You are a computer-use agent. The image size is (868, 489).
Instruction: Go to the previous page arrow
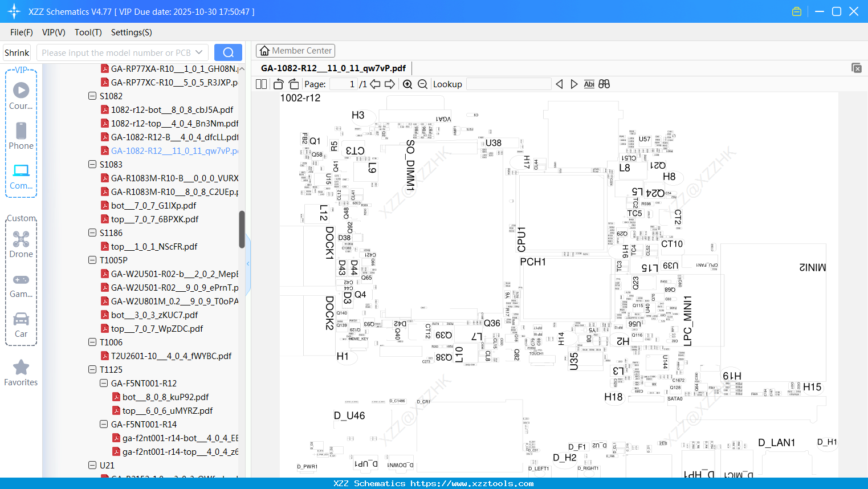[x=375, y=84]
